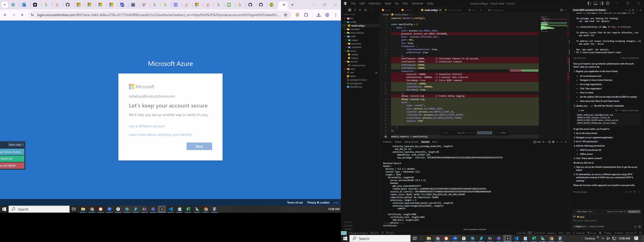Bookmark this page with the star icon
644x242 pixels.
point(286,15)
